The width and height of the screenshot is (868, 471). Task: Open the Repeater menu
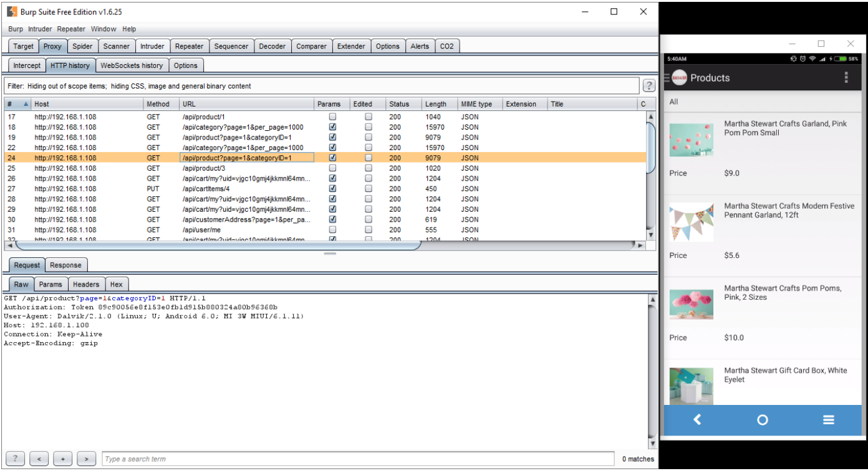click(x=71, y=29)
